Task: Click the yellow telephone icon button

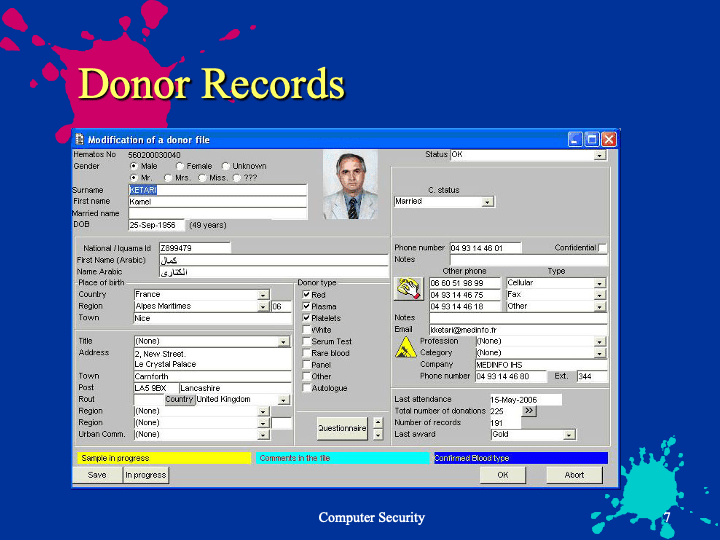Action: click(x=409, y=289)
